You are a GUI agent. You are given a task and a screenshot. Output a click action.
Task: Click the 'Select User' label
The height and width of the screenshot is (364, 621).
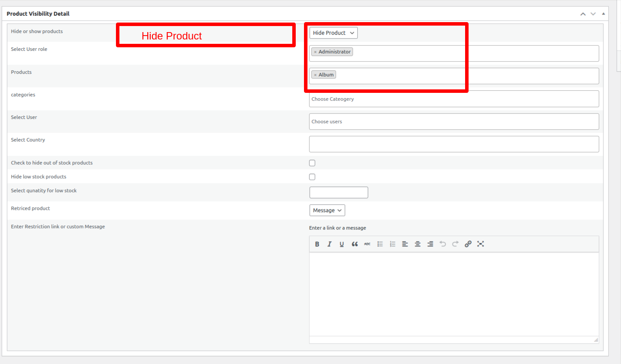[x=24, y=118]
